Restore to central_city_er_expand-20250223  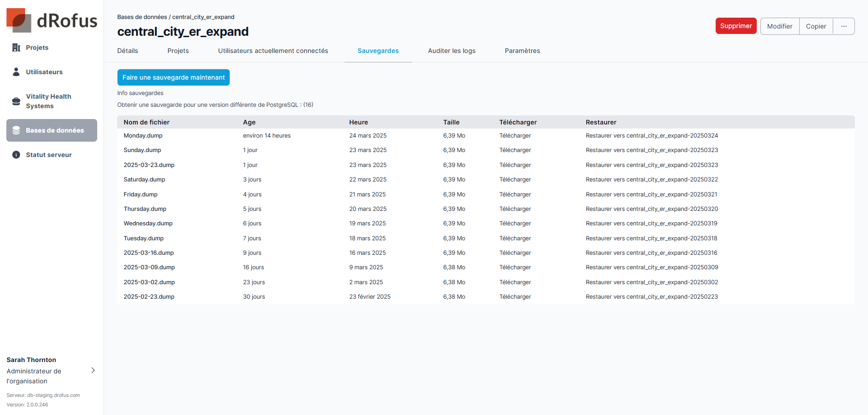(651, 297)
